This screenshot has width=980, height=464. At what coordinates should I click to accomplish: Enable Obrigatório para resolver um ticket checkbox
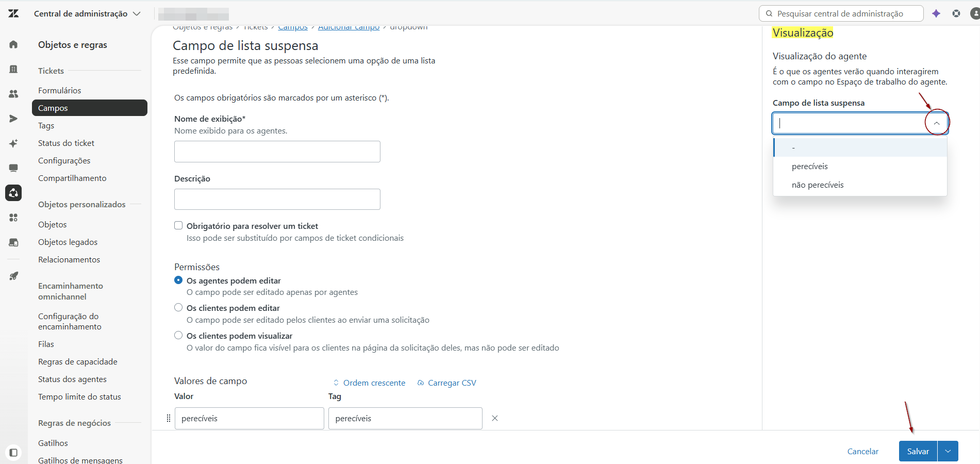tap(178, 225)
